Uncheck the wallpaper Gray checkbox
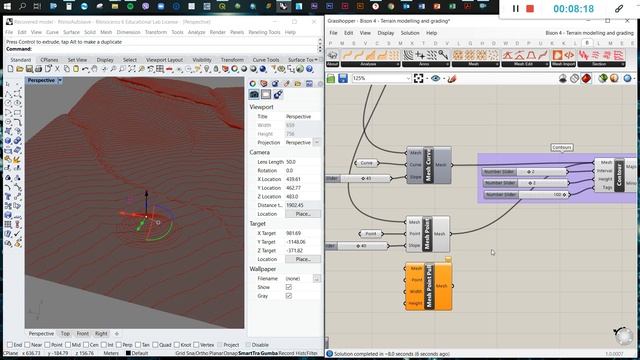The width and height of the screenshot is (640, 360). tap(289, 296)
